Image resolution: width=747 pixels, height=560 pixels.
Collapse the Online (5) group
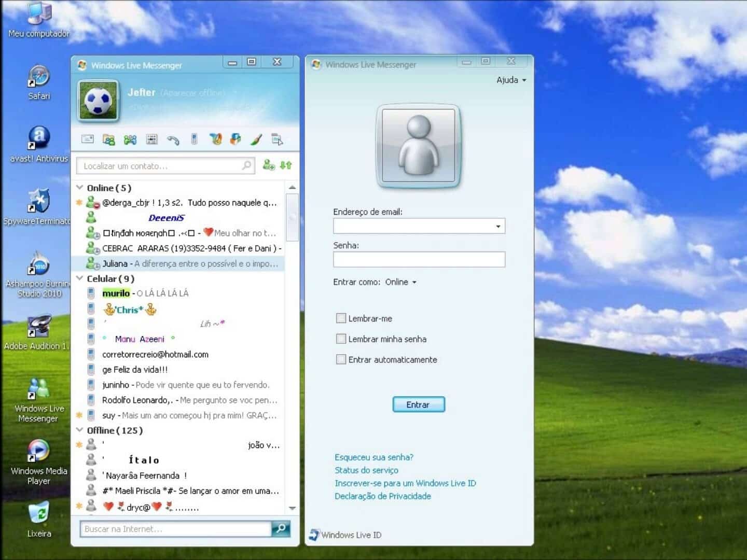coord(80,187)
